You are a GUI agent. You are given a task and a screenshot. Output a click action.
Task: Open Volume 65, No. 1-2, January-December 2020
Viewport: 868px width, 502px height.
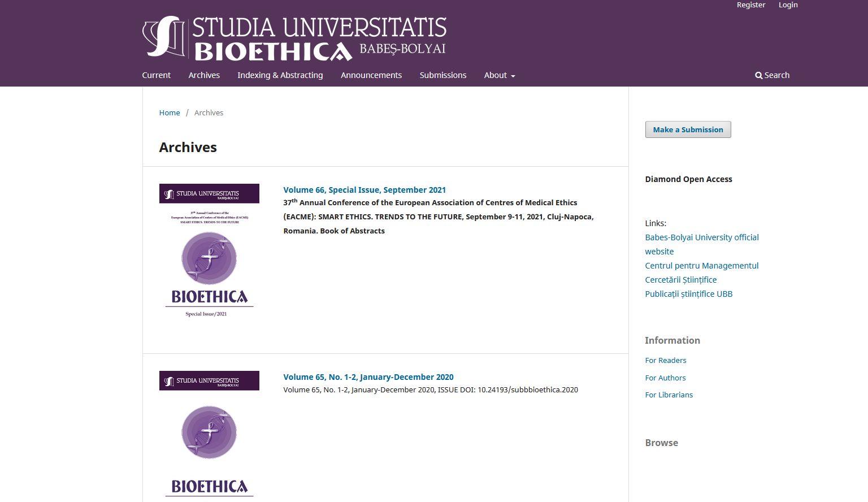point(368,377)
